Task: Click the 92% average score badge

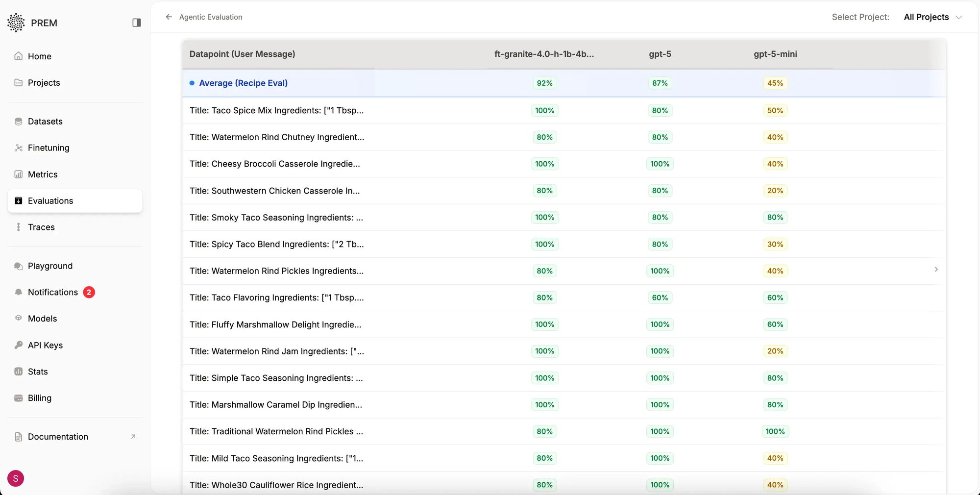Action: 544,83
